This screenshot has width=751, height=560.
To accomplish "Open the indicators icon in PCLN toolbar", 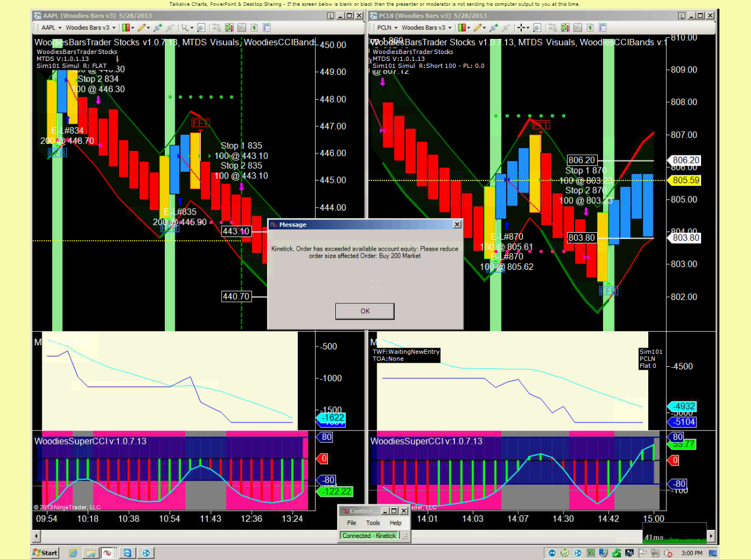I will pos(565,27).
